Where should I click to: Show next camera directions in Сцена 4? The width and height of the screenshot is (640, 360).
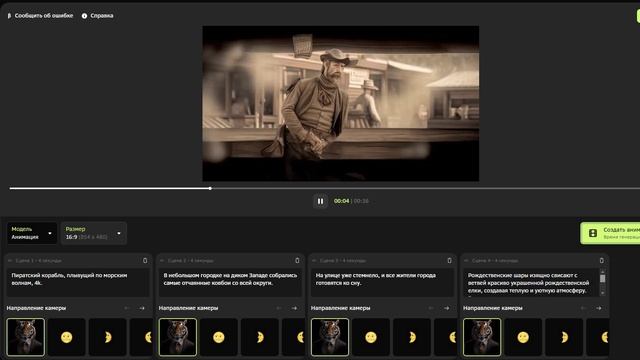(x=598, y=308)
